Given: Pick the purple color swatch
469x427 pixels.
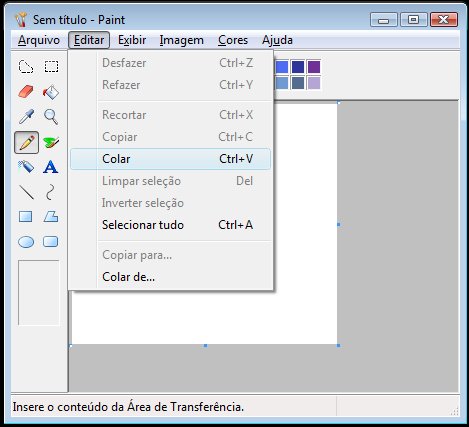Looking at the screenshot, I should coord(314,67).
